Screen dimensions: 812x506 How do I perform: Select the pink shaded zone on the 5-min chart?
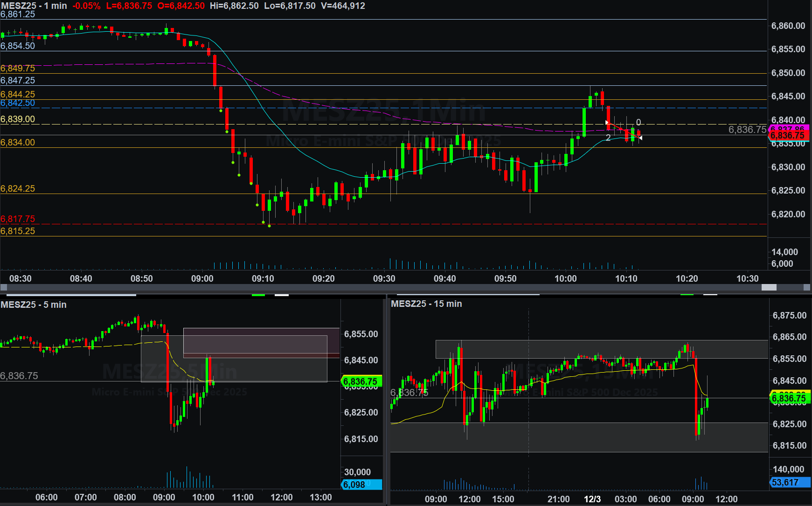tap(261, 343)
